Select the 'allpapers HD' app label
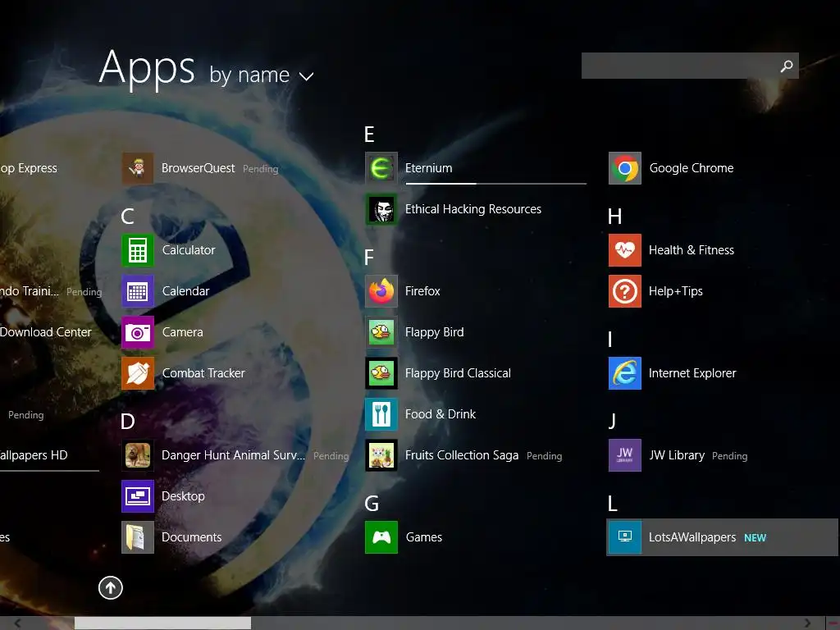The height and width of the screenshot is (630, 840). pos(34,455)
